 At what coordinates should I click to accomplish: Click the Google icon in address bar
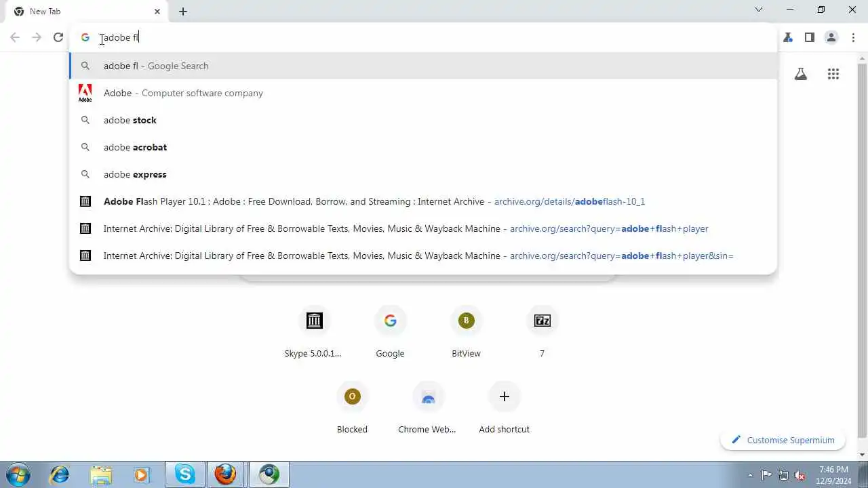[x=85, y=37]
